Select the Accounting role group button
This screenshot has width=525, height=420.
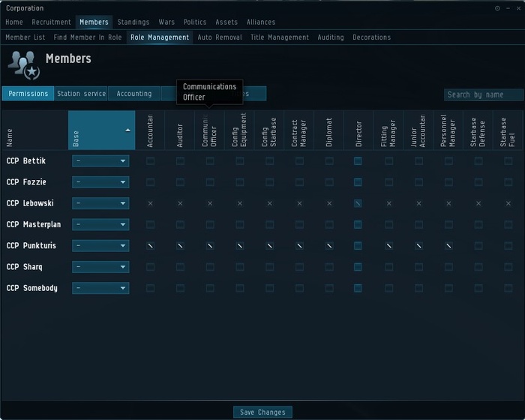(x=134, y=94)
